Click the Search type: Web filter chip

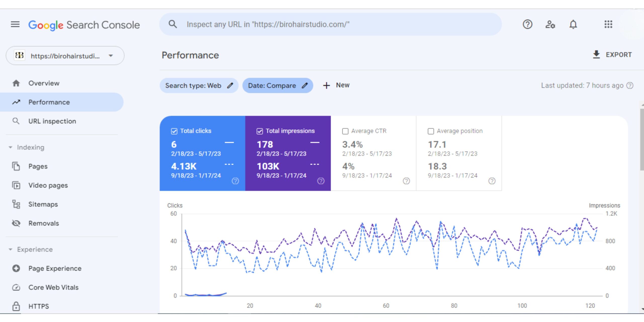click(199, 86)
